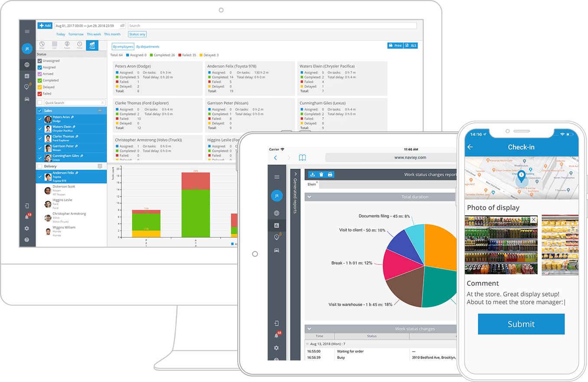The width and height of the screenshot is (588, 382).
Task: Collapse the Aug 13, 2018 row group
Action: coord(307,343)
